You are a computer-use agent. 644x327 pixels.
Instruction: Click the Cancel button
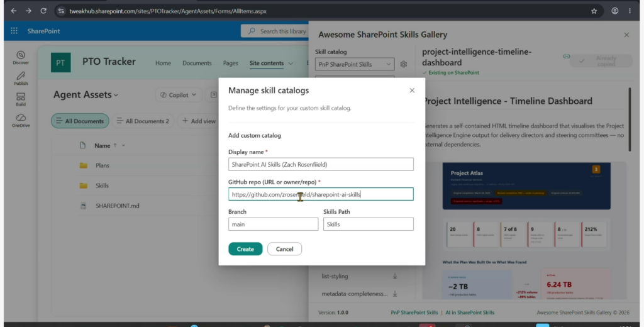click(x=285, y=249)
